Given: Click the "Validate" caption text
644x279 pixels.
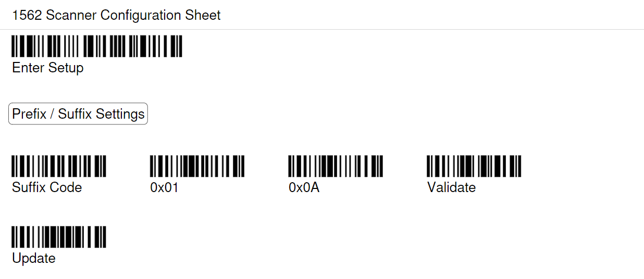Looking at the screenshot, I should [451, 187].
